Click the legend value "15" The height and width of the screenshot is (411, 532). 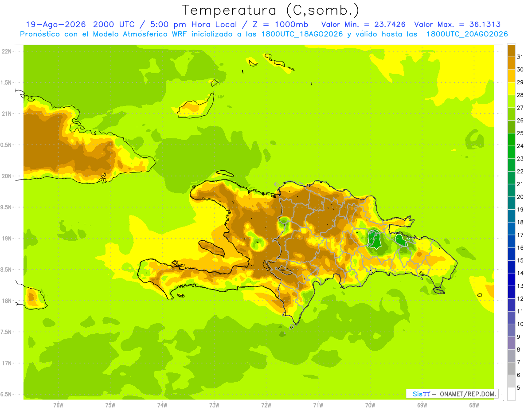click(x=520, y=260)
